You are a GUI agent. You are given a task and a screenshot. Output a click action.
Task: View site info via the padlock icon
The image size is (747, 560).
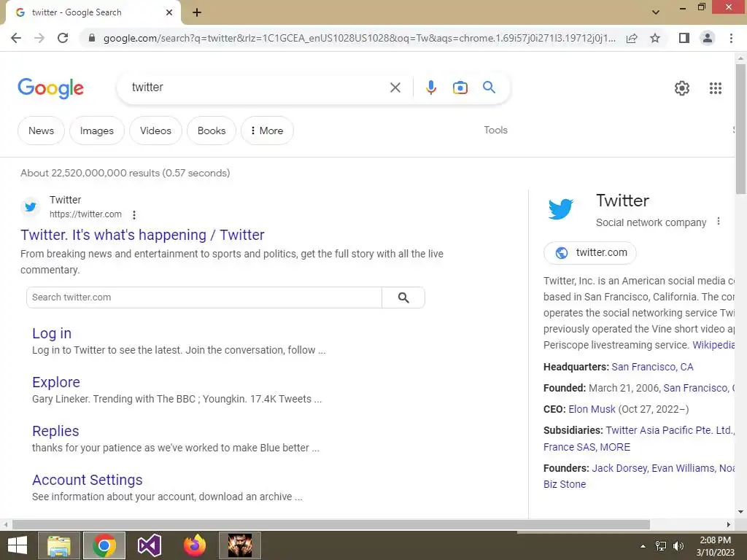92,38
